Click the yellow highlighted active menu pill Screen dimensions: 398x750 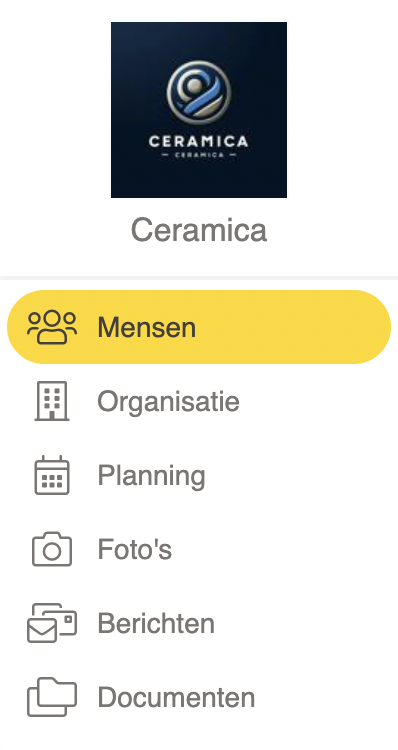click(x=199, y=327)
